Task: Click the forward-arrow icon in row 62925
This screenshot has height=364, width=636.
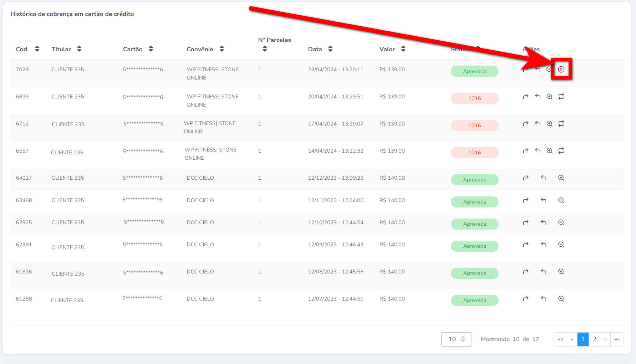Action: coord(525,222)
